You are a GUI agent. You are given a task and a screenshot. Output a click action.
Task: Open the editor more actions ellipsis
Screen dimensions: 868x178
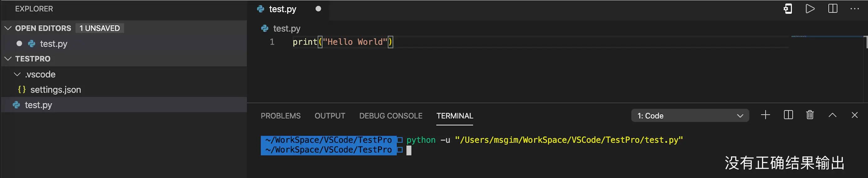pos(855,9)
